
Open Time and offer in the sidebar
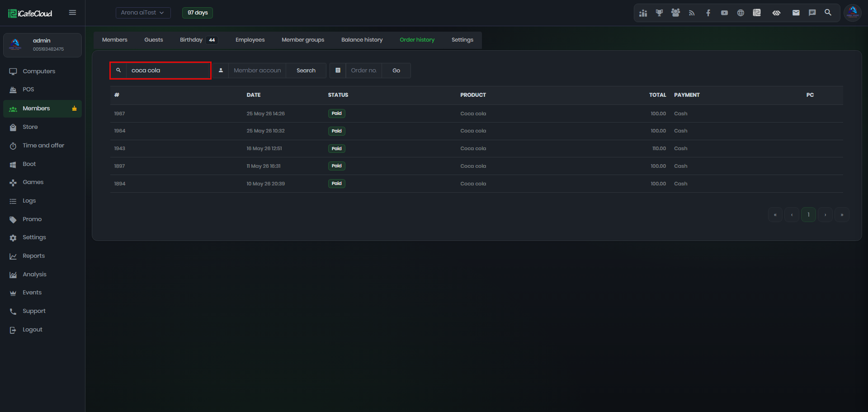point(42,146)
